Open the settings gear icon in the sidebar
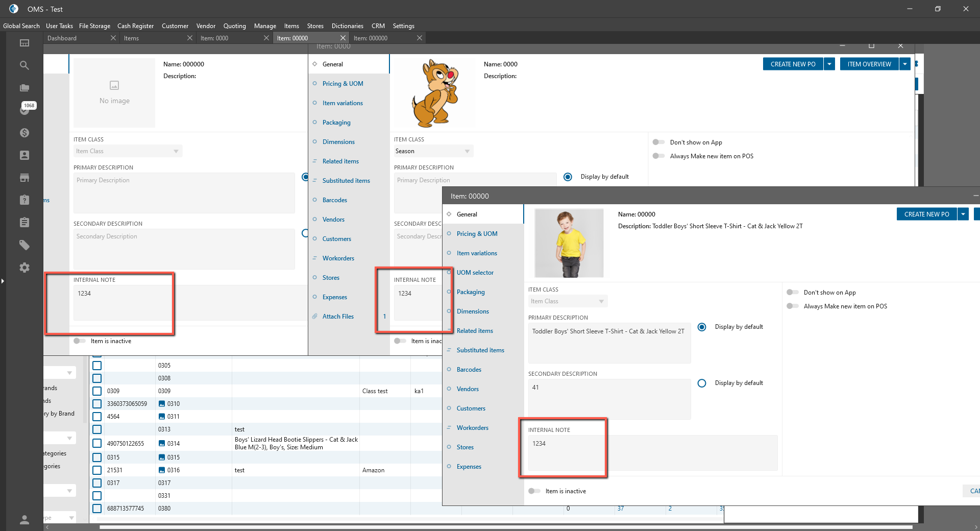Screen dimensions: 980x531 tap(24, 268)
